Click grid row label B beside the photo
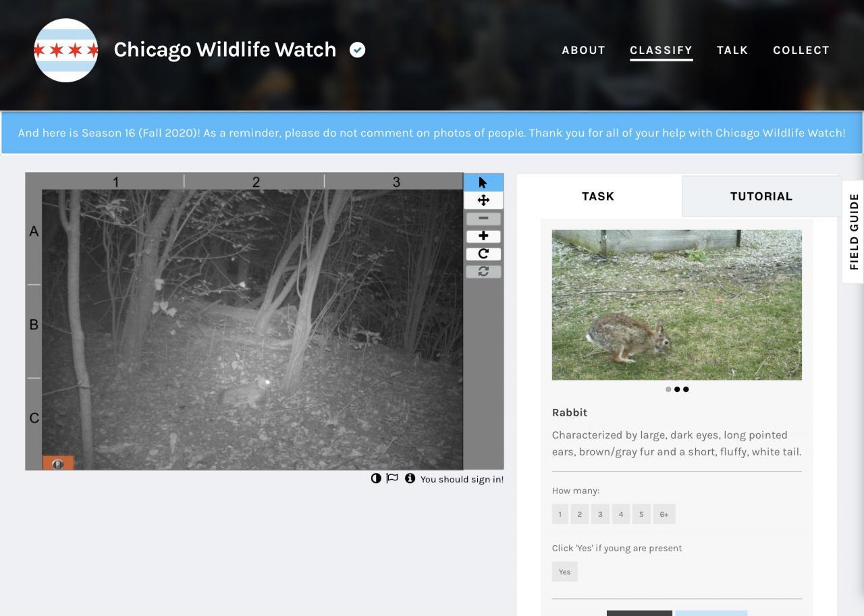The height and width of the screenshot is (616, 864). (34, 325)
